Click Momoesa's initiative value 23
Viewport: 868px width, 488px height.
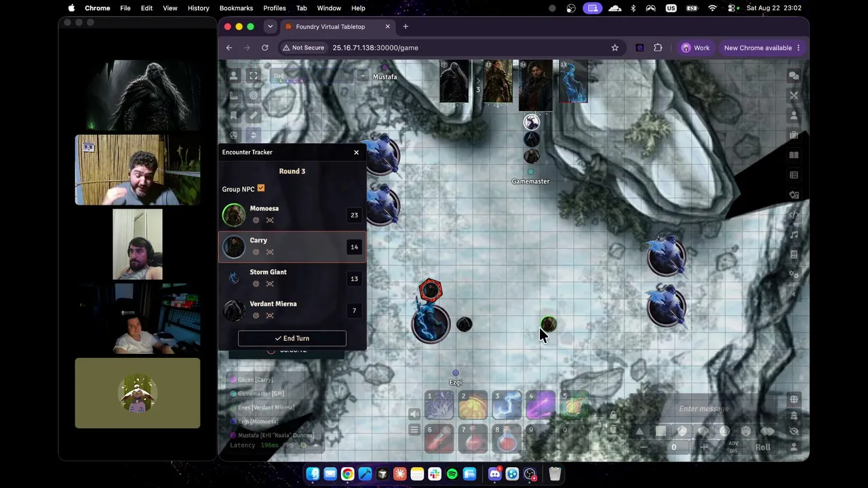(x=354, y=215)
